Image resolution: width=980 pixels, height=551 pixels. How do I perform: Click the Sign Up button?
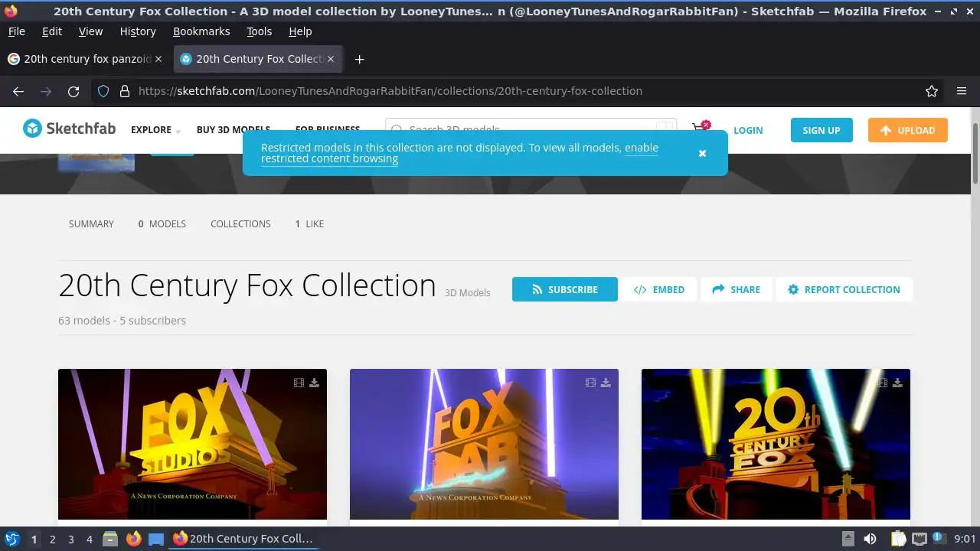[x=822, y=130]
